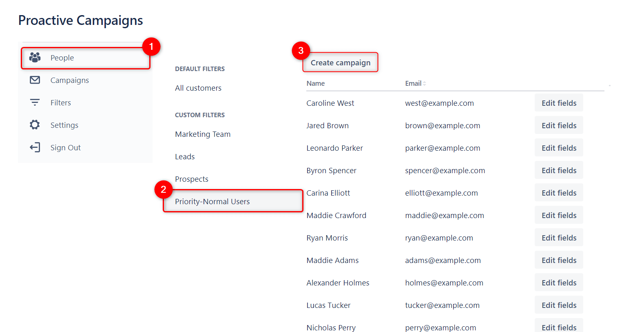This screenshot has width=644, height=332.
Task: Select the Marketing Team filter
Action: [203, 134]
